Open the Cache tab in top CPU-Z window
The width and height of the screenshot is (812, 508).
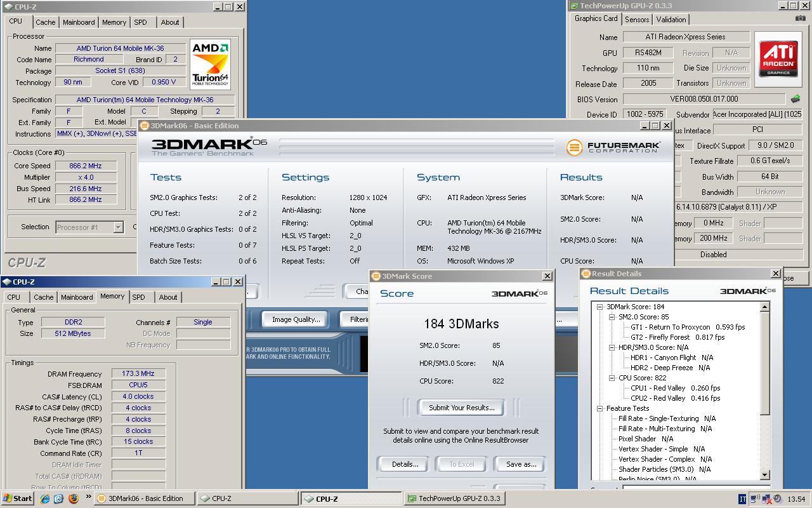(45, 22)
